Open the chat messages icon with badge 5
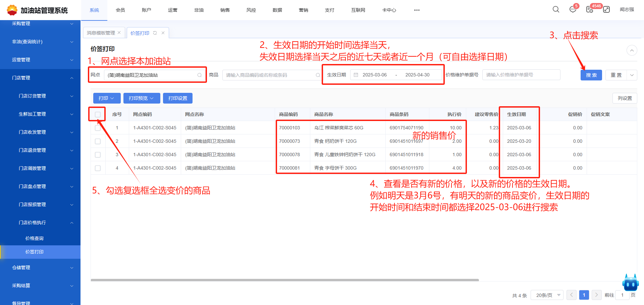The height and width of the screenshot is (305, 644). click(573, 9)
